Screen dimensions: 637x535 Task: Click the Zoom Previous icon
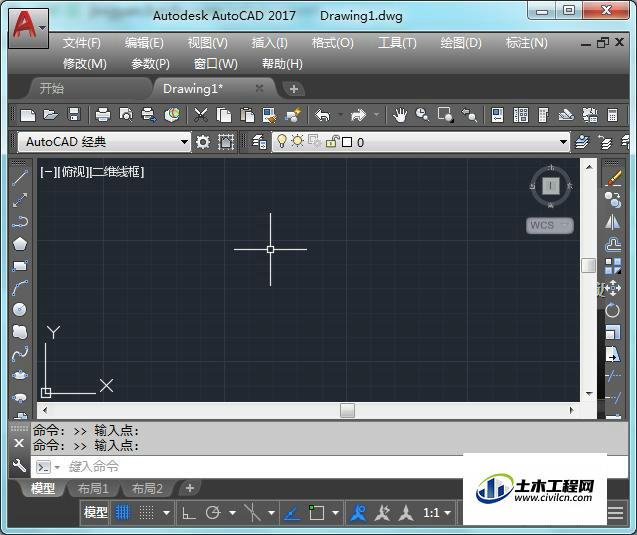[468, 115]
